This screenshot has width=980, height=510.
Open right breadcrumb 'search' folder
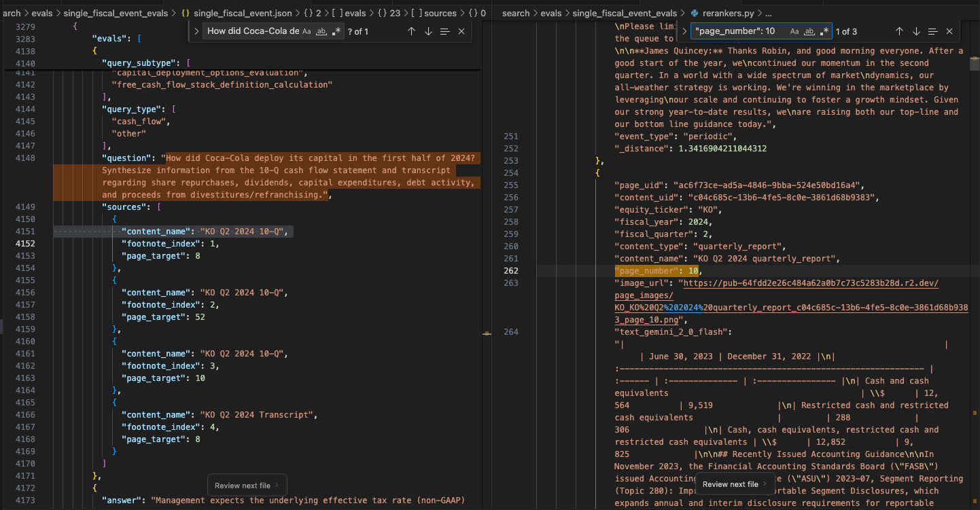[x=516, y=13]
